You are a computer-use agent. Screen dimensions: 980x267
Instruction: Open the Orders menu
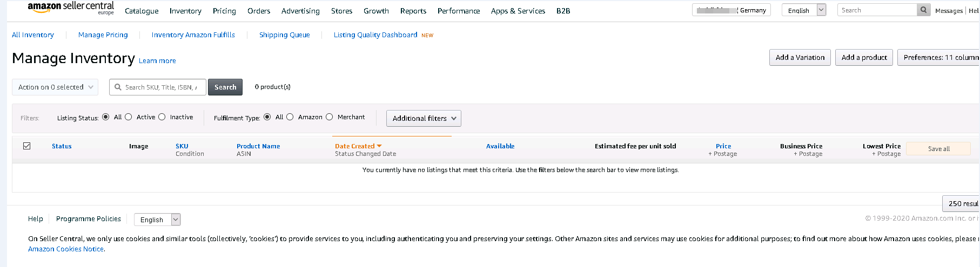pyautogui.click(x=259, y=11)
